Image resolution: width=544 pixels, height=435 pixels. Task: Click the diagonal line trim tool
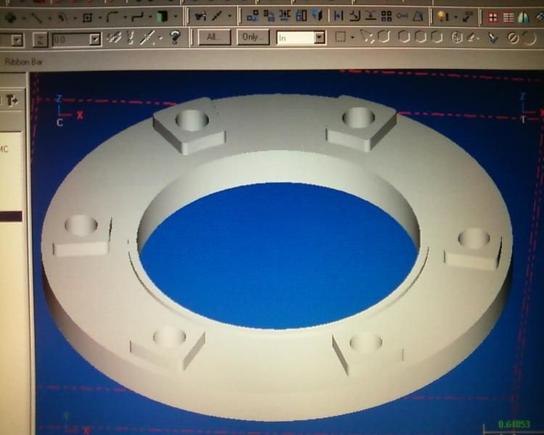point(218,16)
